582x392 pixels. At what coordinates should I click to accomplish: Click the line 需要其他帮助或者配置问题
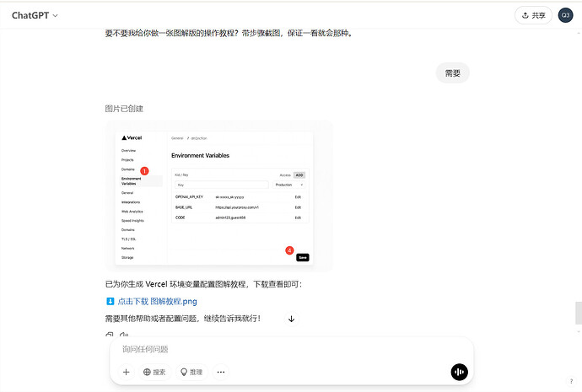tap(151, 319)
